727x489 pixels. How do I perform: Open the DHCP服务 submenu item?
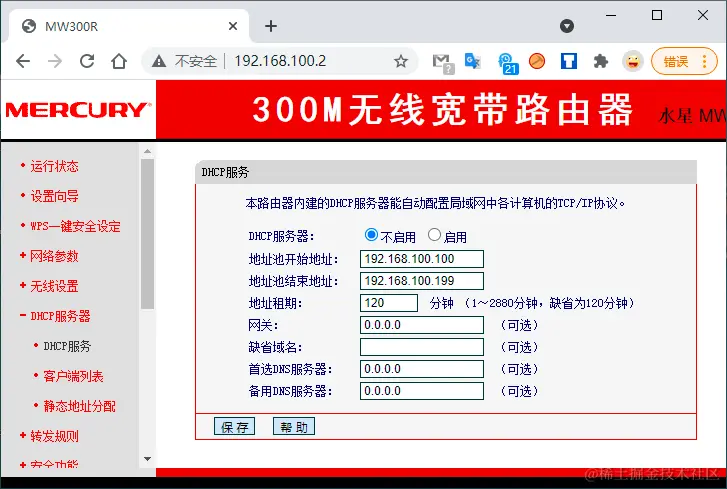pos(67,346)
